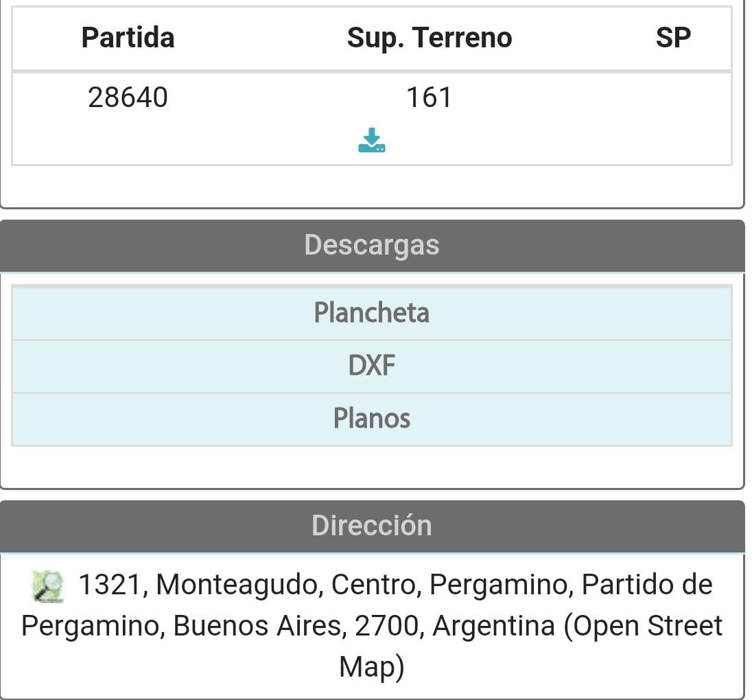The image size is (752, 700).
Task: Select the DXF download option
Action: click(372, 366)
